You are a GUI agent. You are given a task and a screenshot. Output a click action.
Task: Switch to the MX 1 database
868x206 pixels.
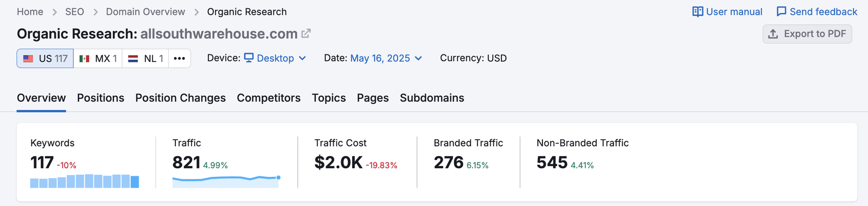[98, 58]
